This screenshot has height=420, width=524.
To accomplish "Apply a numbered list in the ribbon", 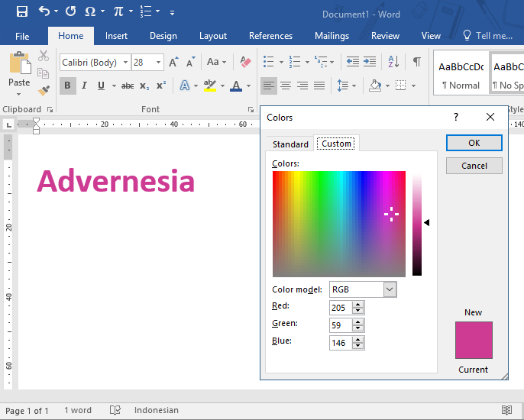I will point(295,62).
